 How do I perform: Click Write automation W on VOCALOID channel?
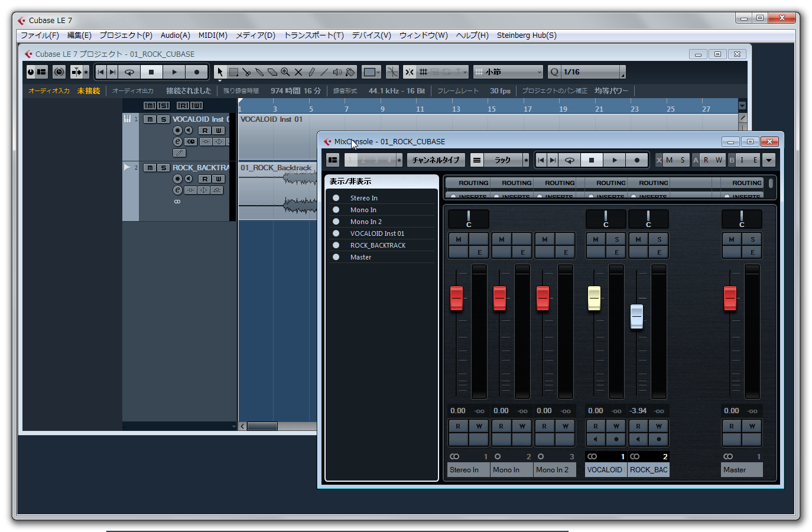pos(616,426)
